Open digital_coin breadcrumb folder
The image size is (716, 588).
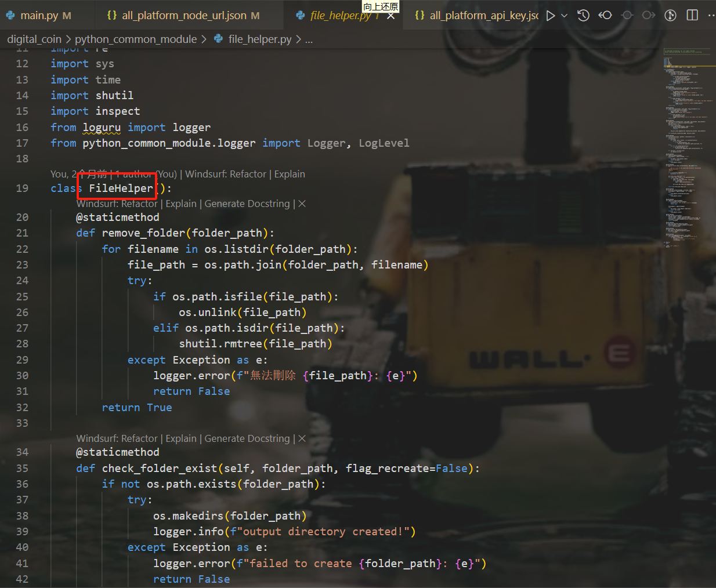pos(34,39)
